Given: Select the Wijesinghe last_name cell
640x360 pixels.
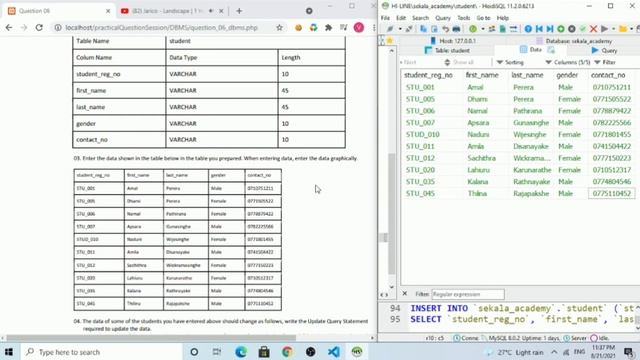Looking at the screenshot, I should click(x=529, y=134).
